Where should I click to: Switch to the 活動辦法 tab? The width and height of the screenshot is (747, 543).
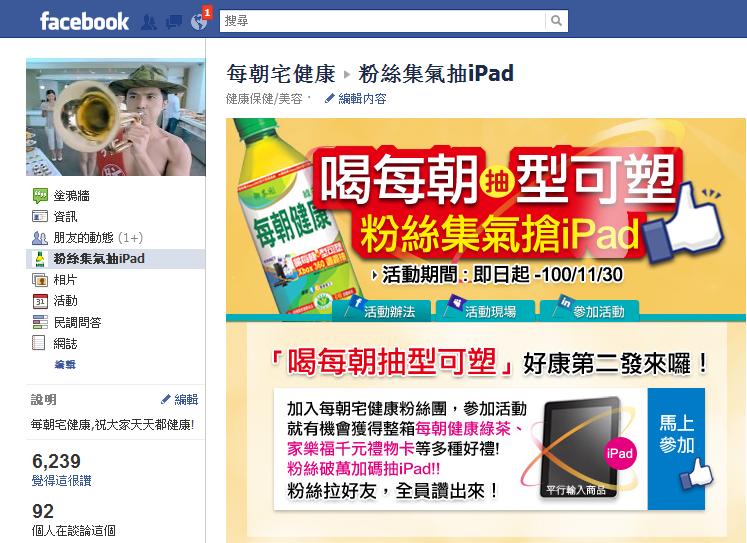(381, 311)
